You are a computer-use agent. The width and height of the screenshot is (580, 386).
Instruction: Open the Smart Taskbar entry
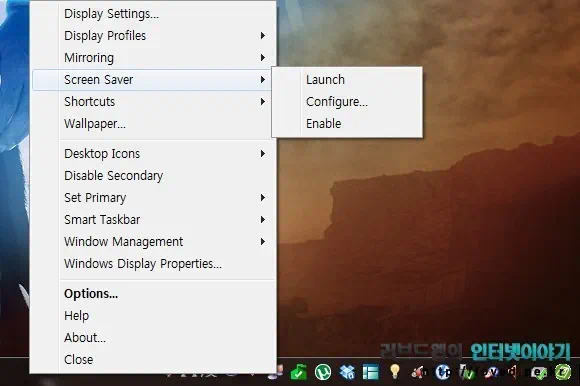coord(153,220)
